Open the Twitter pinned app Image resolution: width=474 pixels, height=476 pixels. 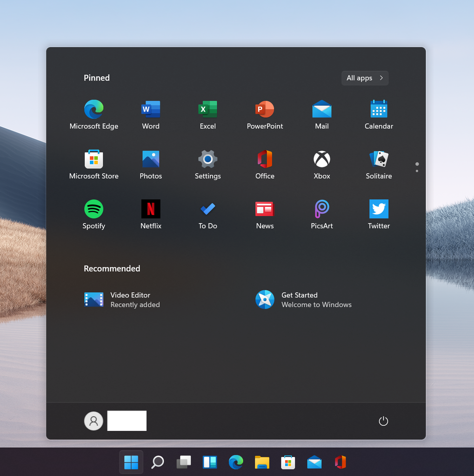[x=379, y=214]
